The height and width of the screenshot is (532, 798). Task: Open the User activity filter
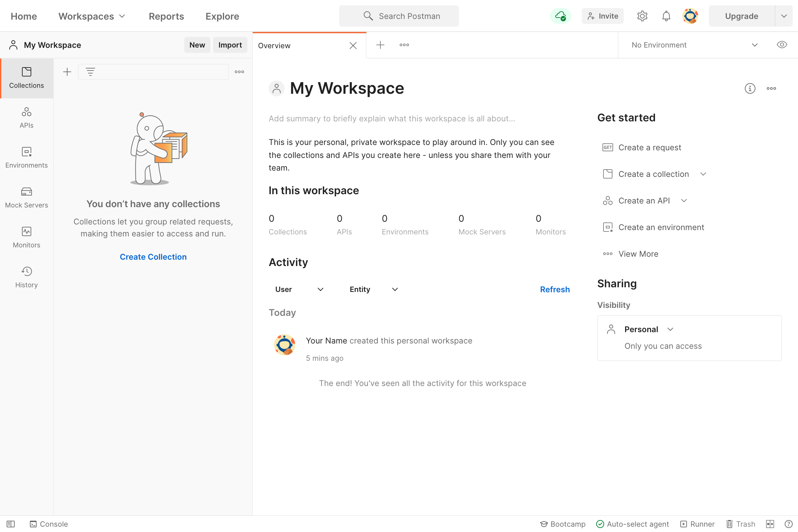pyautogui.click(x=299, y=289)
